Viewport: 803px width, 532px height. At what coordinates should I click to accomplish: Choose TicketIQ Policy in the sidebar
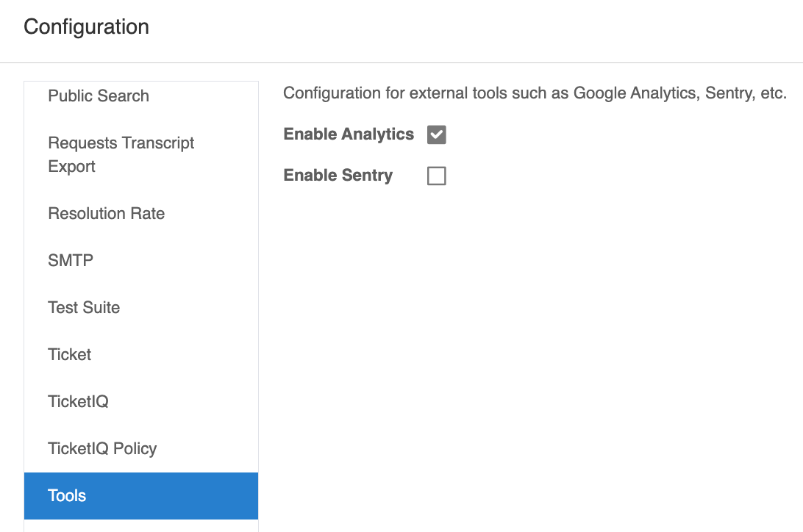click(141, 449)
